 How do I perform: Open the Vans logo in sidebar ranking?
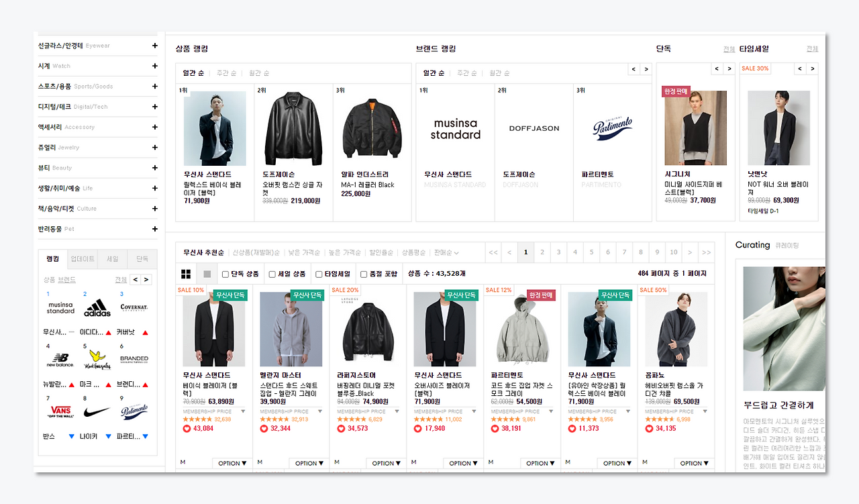click(60, 411)
